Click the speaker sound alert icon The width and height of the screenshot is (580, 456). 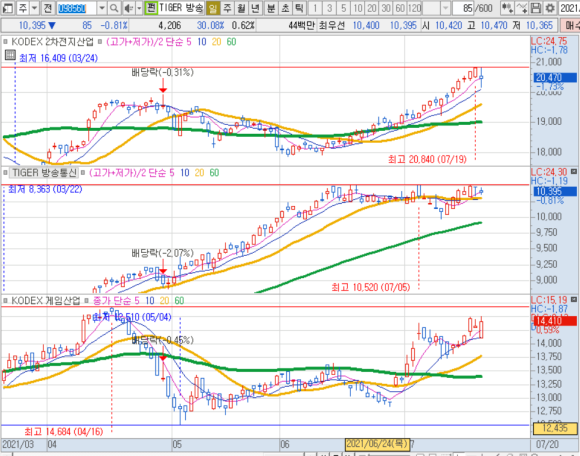pyautogui.click(x=128, y=8)
